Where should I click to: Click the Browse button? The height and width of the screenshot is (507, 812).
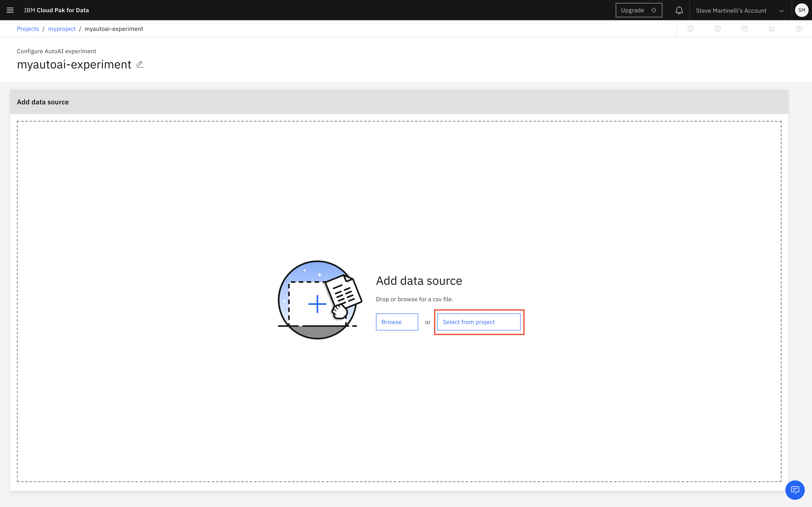point(397,322)
